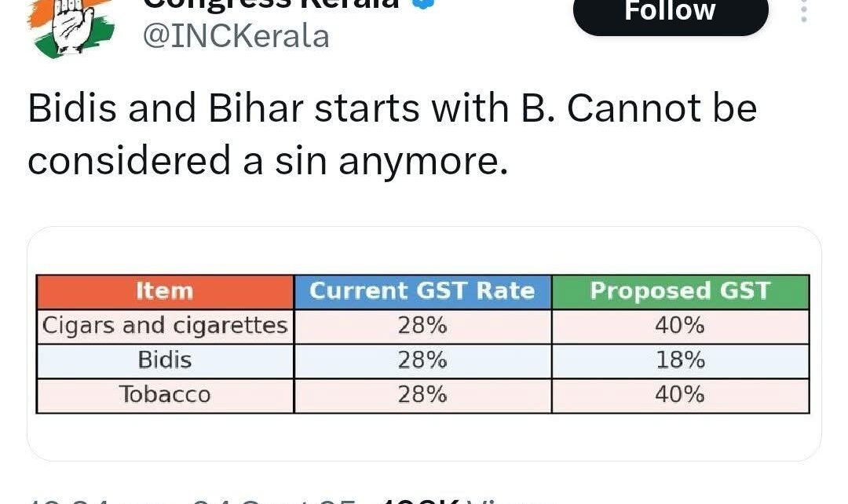This screenshot has height=504, width=848.
Task: Select the Bidis row label
Action: (x=165, y=360)
